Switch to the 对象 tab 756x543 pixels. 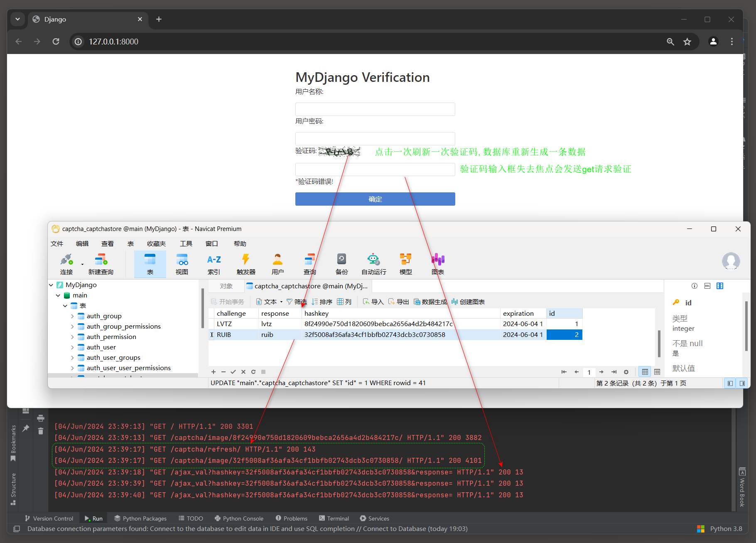point(226,286)
